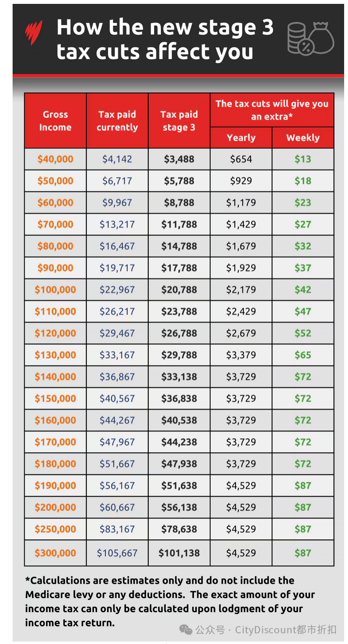
Task: Select the 'Tax paid stage 3' column header
Action: 179,121
